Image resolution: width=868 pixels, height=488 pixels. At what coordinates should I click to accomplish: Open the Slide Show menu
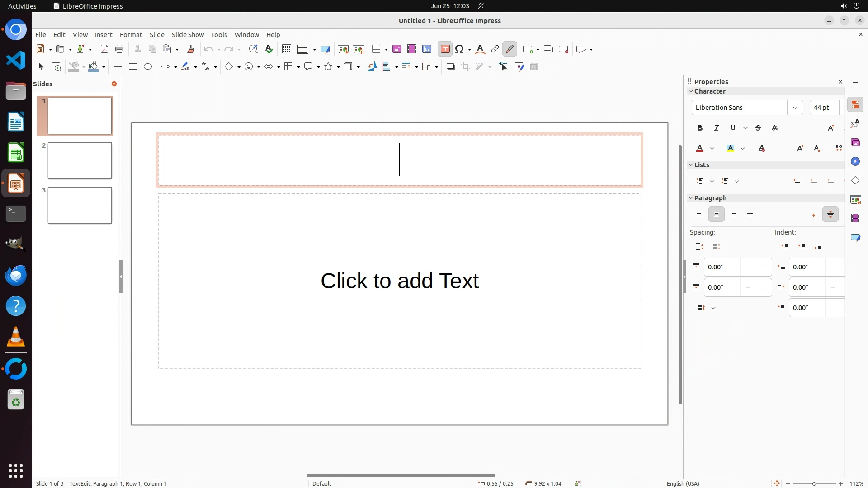pyautogui.click(x=188, y=35)
